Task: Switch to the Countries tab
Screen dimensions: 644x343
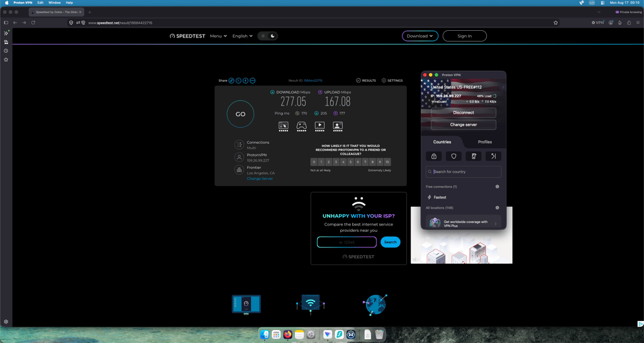Action: click(442, 142)
